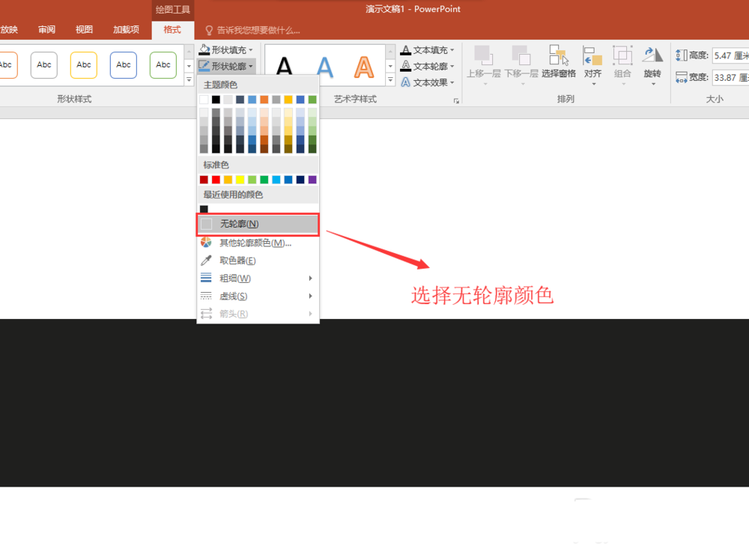Viewport: 749px width, 560px height.
Task: Expand the Dashes (虚线) submenu arrow
Action: [311, 296]
